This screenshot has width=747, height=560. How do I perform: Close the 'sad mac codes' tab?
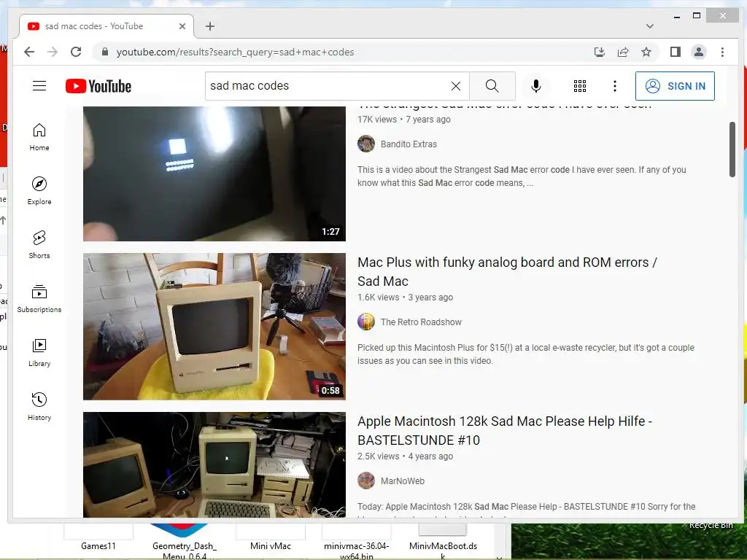click(x=182, y=26)
